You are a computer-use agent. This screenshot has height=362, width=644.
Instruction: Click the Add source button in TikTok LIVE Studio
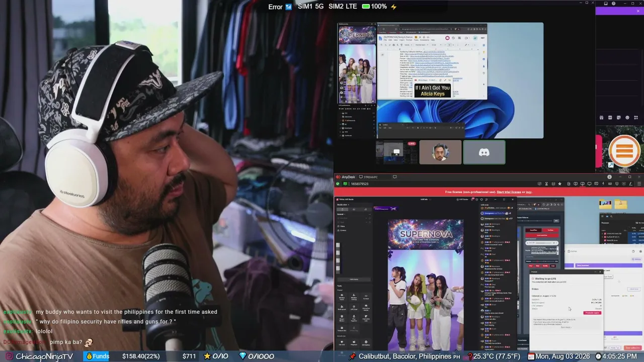[x=354, y=279]
